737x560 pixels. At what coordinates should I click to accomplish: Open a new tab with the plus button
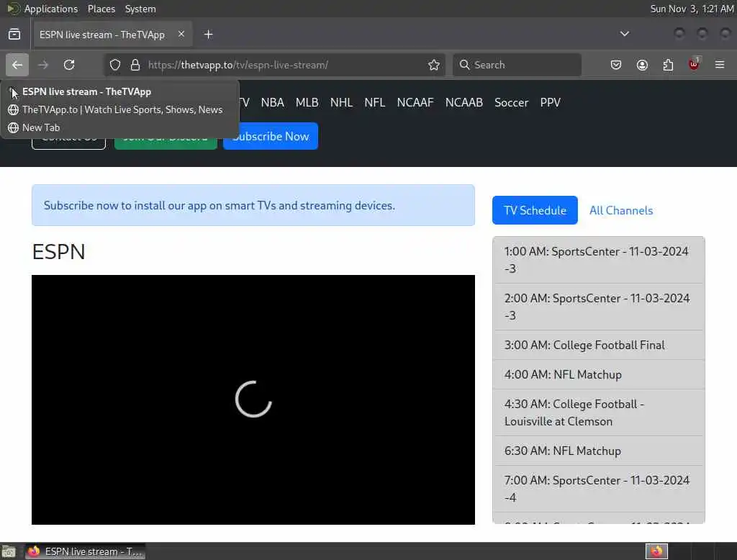click(x=208, y=35)
